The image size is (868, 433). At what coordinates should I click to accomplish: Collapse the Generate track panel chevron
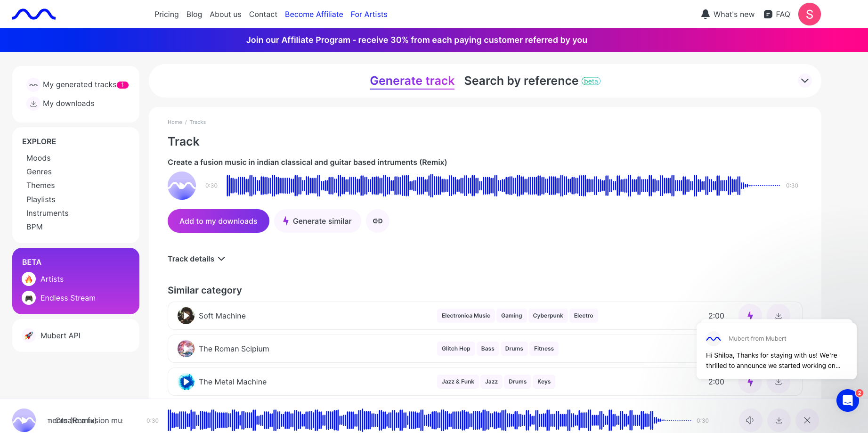click(804, 81)
